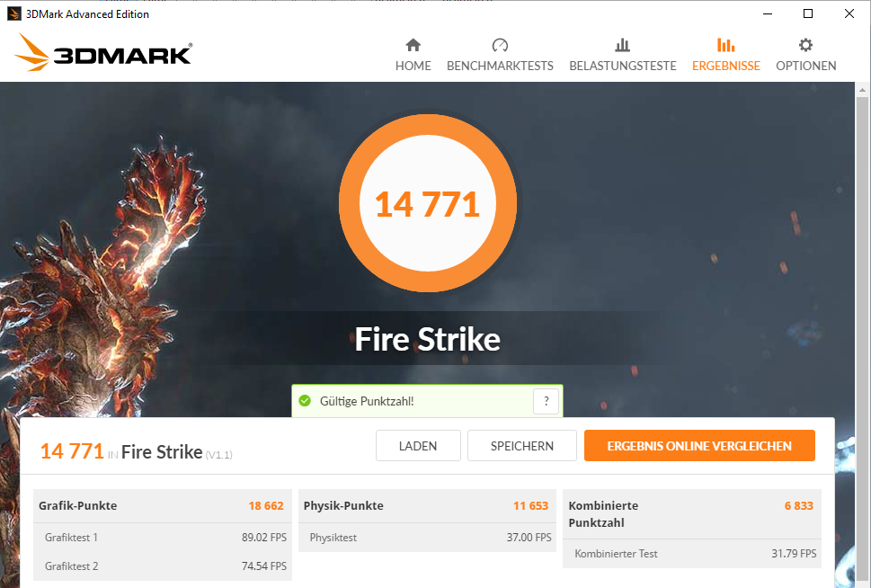
Task: Select the Belastungsteste bar chart icon
Action: pyautogui.click(x=623, y=44)
